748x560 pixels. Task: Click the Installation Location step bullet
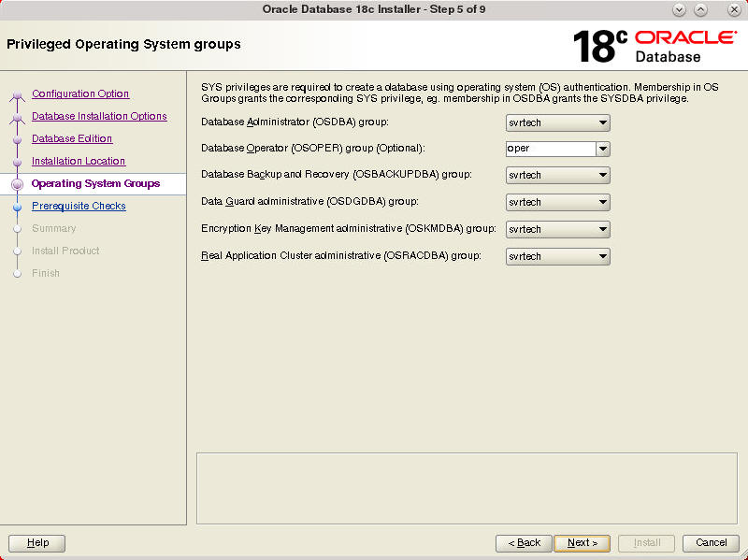pos(18,162)
